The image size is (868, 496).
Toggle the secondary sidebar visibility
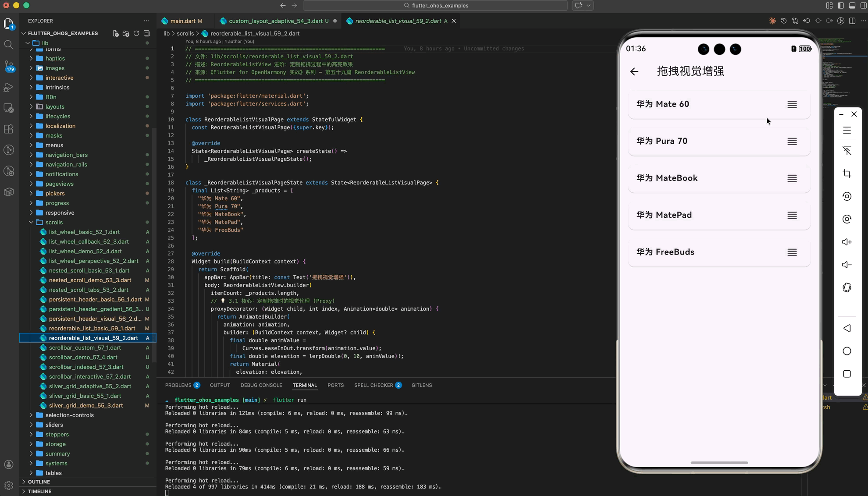[x=863, y=6]
